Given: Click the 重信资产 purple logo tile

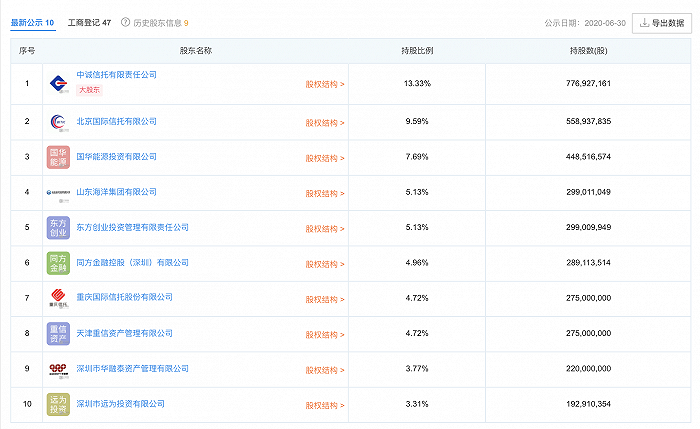Looking at the screenshot, I should click(x=58, y=333).
